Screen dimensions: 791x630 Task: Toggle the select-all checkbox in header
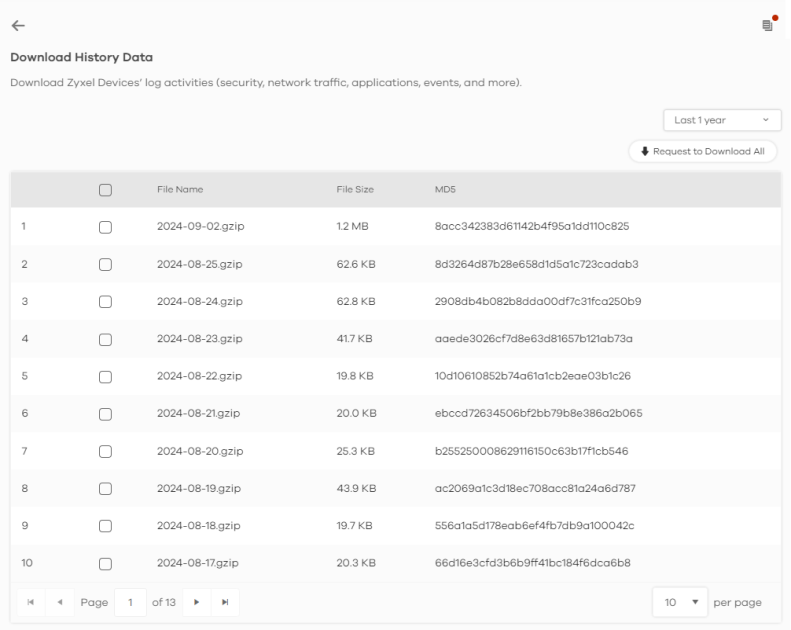click(105, 189)
